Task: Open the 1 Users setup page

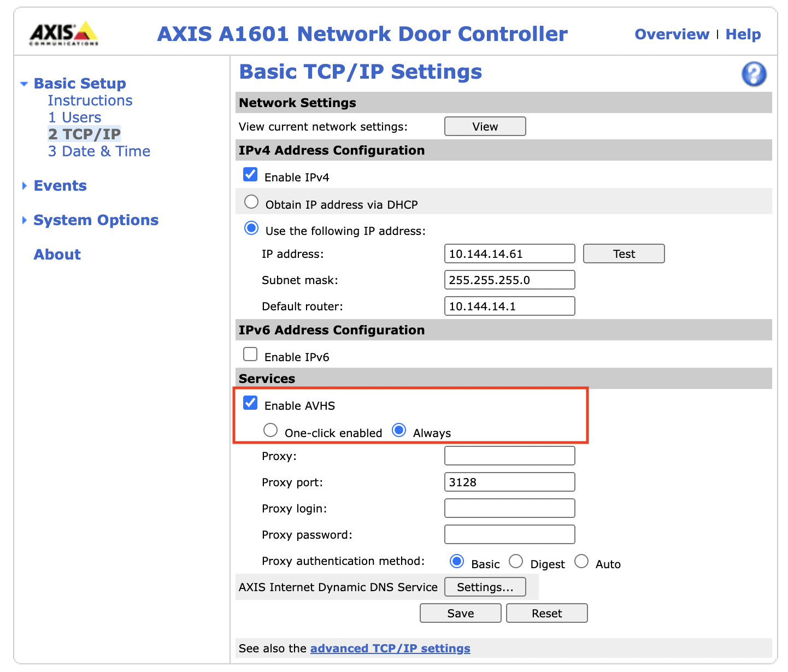Action: pyautogui.click(x=75, y=117)
